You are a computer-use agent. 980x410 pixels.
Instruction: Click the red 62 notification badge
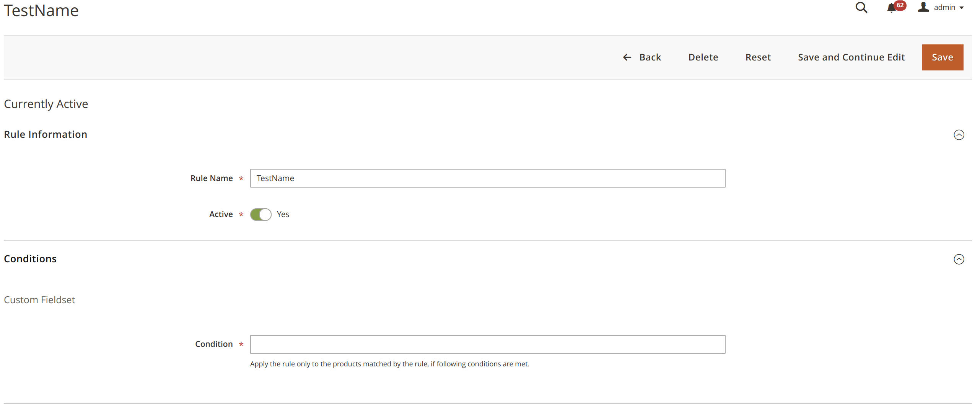(900, 5)
